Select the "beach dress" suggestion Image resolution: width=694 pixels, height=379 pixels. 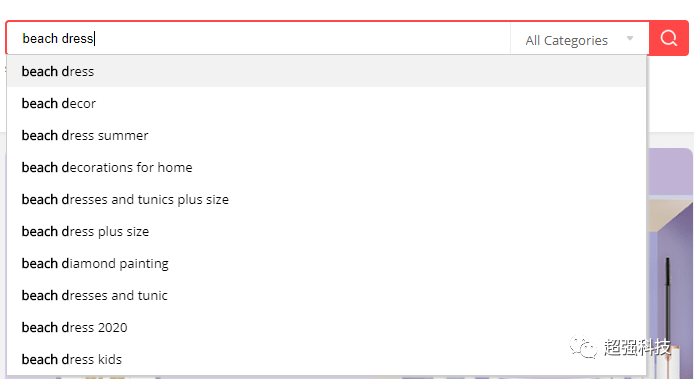326,71
